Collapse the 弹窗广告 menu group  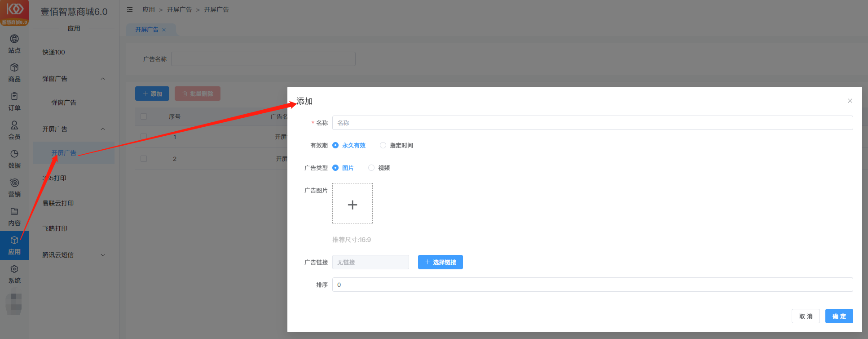(74, 79)
